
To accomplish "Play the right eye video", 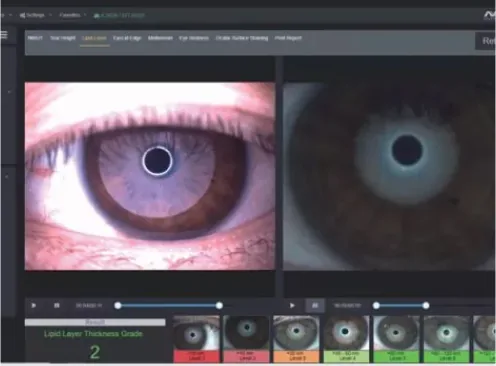I will [292, 305].
